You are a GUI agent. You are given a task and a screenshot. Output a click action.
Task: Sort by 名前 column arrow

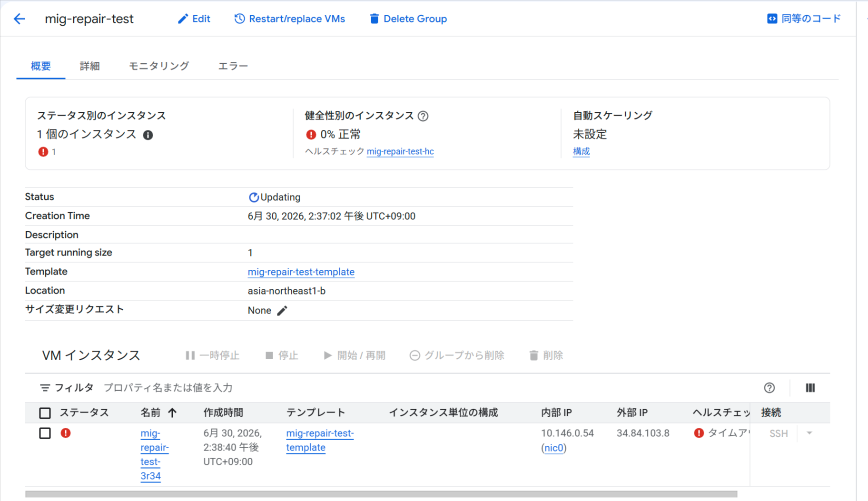(x=172, y=413)
